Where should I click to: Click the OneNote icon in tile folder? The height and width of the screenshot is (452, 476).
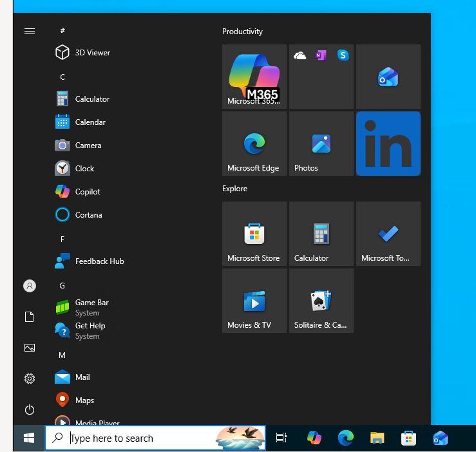point(321,55)
